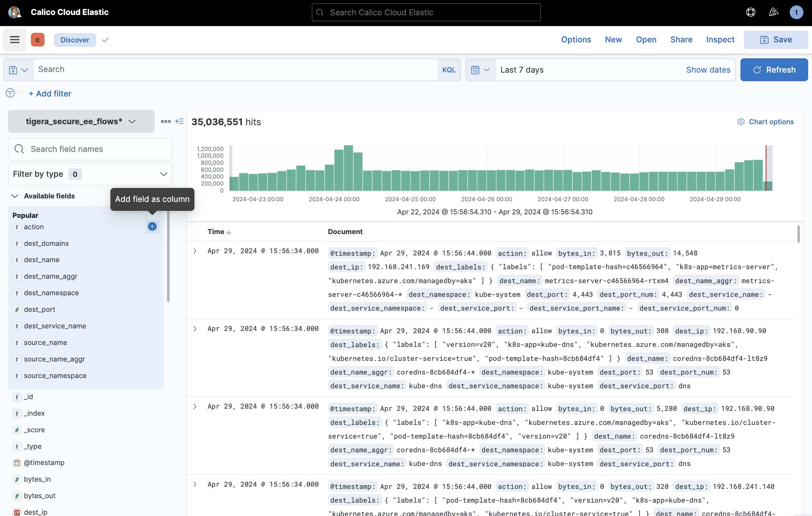Image resolution: width=812 pixels, height=516 pixels.
Task: Click the Refresh button
Action: tap(774, 69)
